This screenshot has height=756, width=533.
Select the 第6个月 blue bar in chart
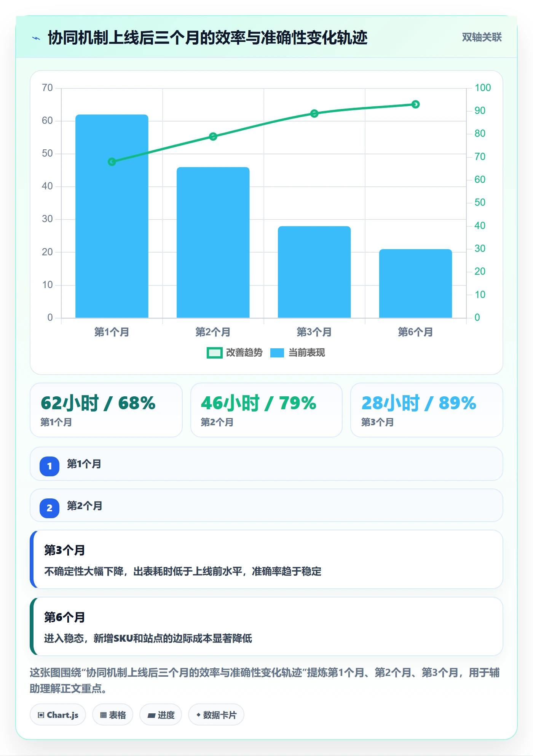[416, 283]
